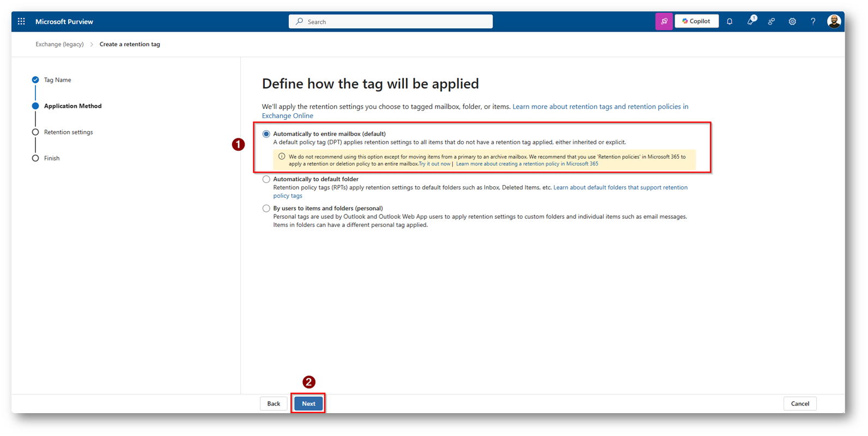Image resolution: width=868 pixels, height=436 pixels.
Task: Click the people icon in the header
Action: (772, 22)
